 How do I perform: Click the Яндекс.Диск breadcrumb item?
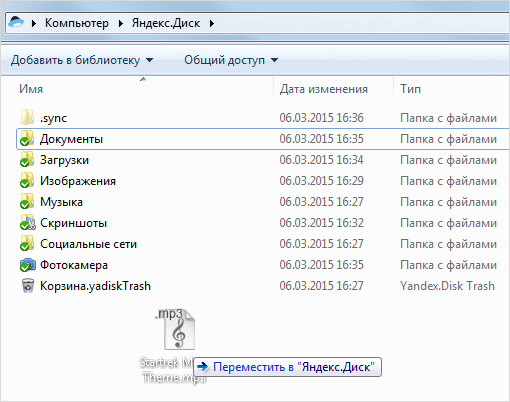166,23
